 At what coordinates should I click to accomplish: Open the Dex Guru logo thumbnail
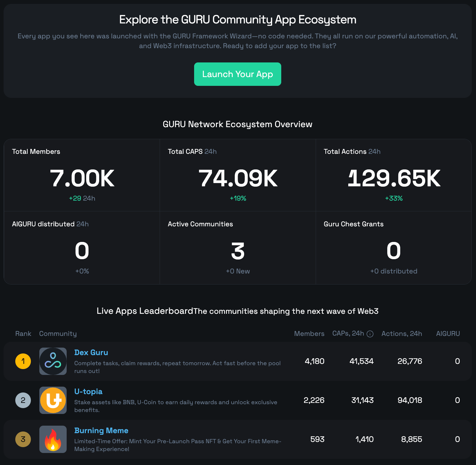point(53,361)
